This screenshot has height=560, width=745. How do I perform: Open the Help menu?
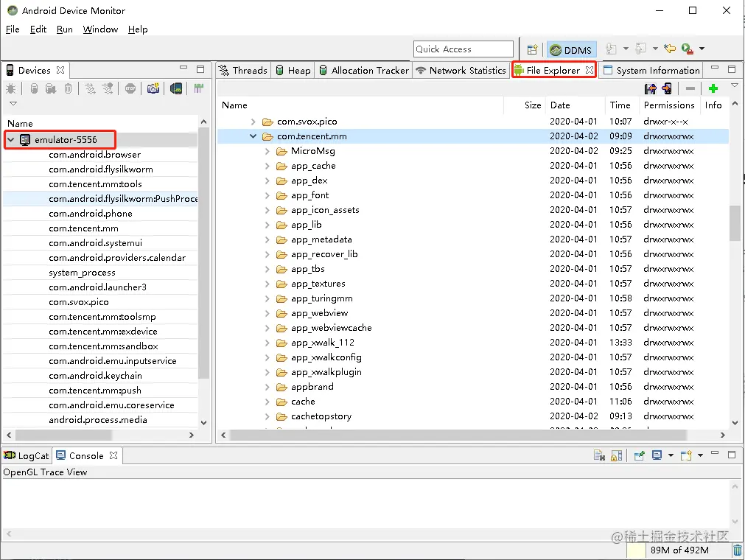coord(138,29)
